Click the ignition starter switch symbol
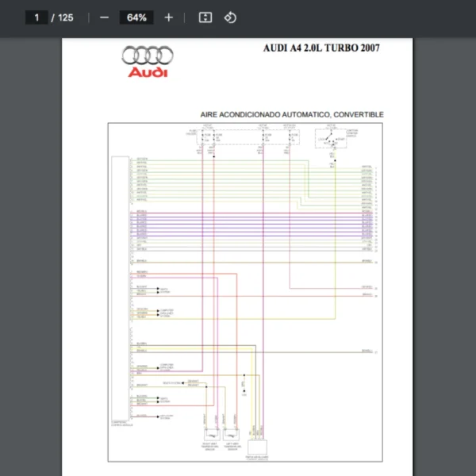The image size is (476, 476). click(332, 141)
